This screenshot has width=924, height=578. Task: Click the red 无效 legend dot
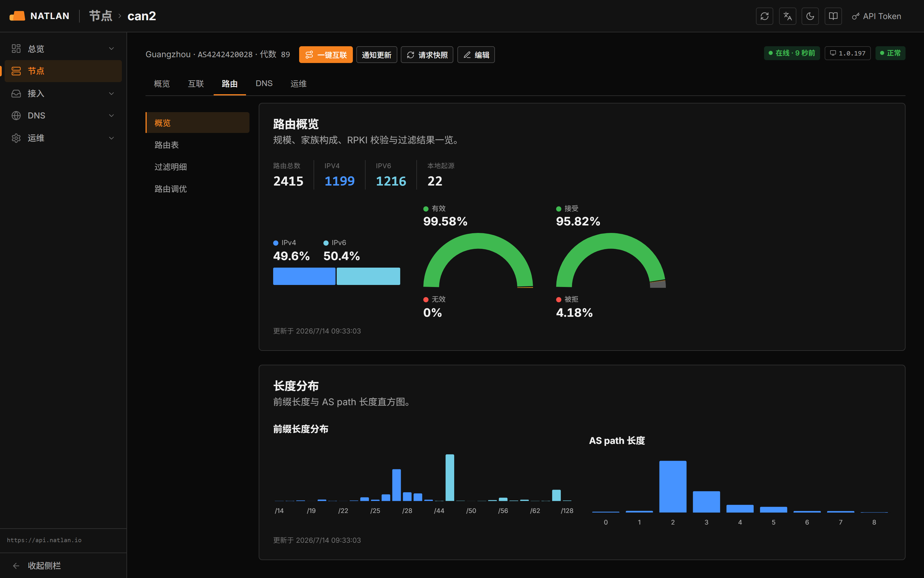click(x=426, y=299)
